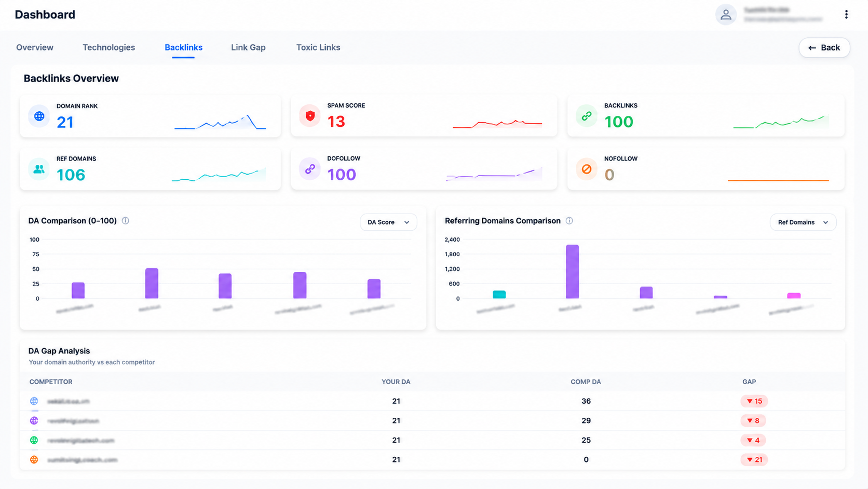868x489 pixels.
Task: Click the Spam Score value 13
Action: pos(336,122)
